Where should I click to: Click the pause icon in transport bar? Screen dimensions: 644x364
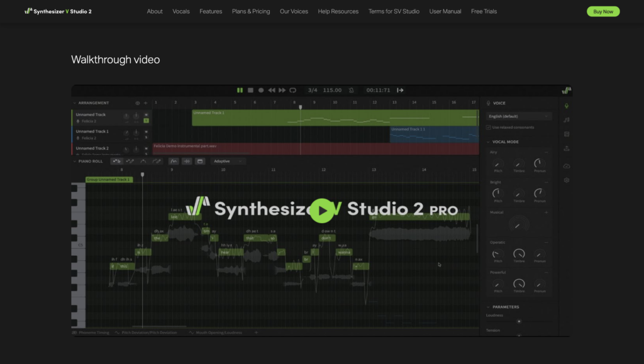click(x=240, y=91)
